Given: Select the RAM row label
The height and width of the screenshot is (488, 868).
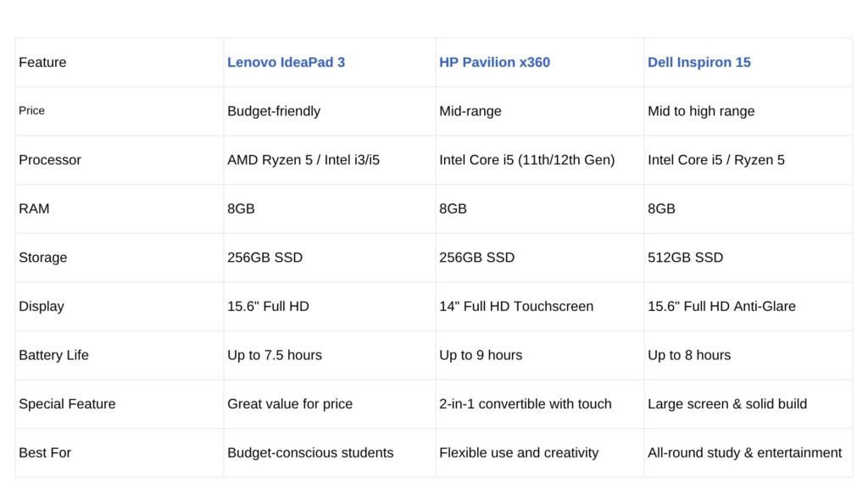Looking at the screenshot, I should click(x=34, y=208).
